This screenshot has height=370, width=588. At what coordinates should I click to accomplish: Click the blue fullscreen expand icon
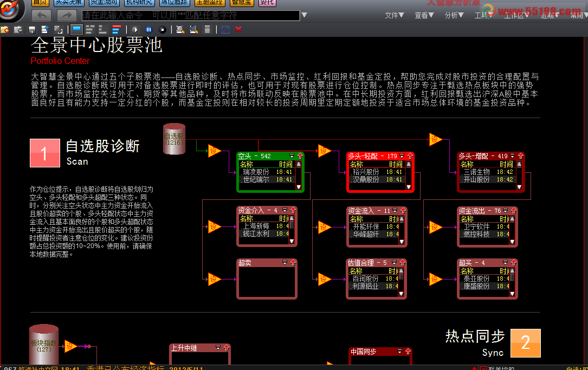click(225, 30)
